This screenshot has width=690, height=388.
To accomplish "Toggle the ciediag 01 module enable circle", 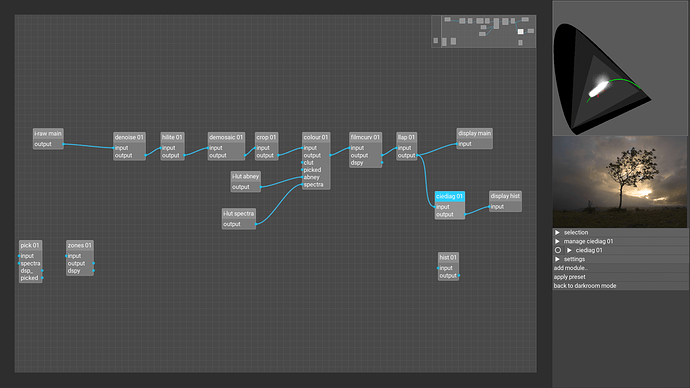I will click(x=558, y=250).
